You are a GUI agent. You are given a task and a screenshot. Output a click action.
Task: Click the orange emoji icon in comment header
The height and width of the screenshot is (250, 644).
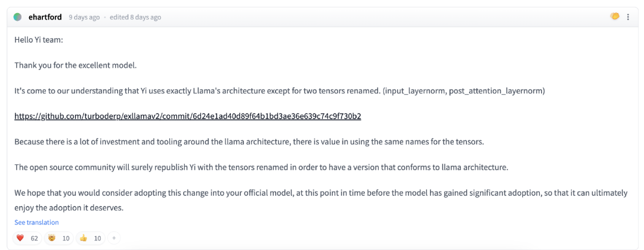615,17
